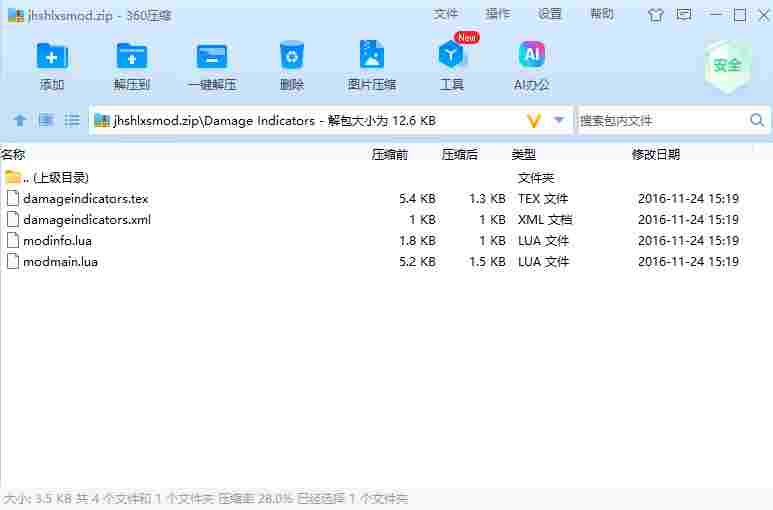Open the 设置 menu

click(x=550, y=14)
